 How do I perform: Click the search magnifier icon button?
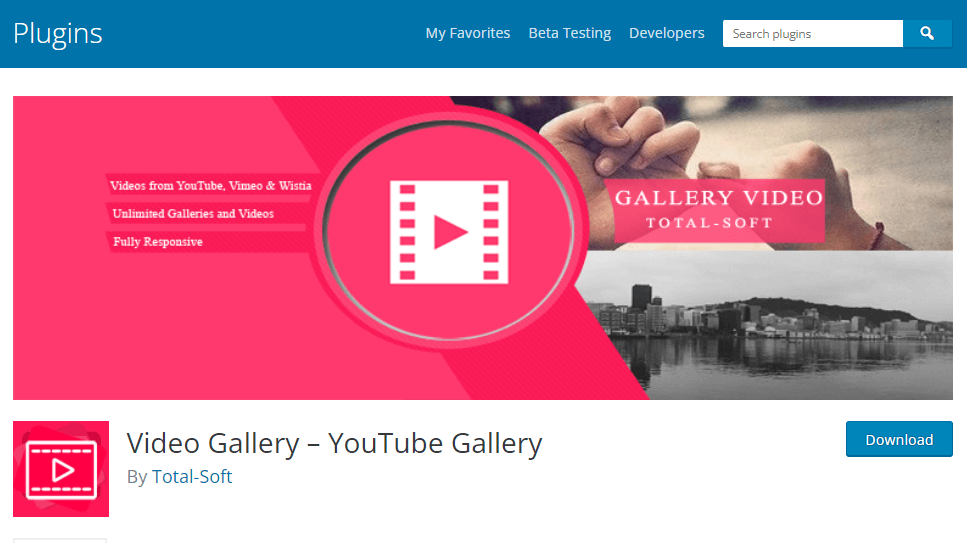(927, 33)
